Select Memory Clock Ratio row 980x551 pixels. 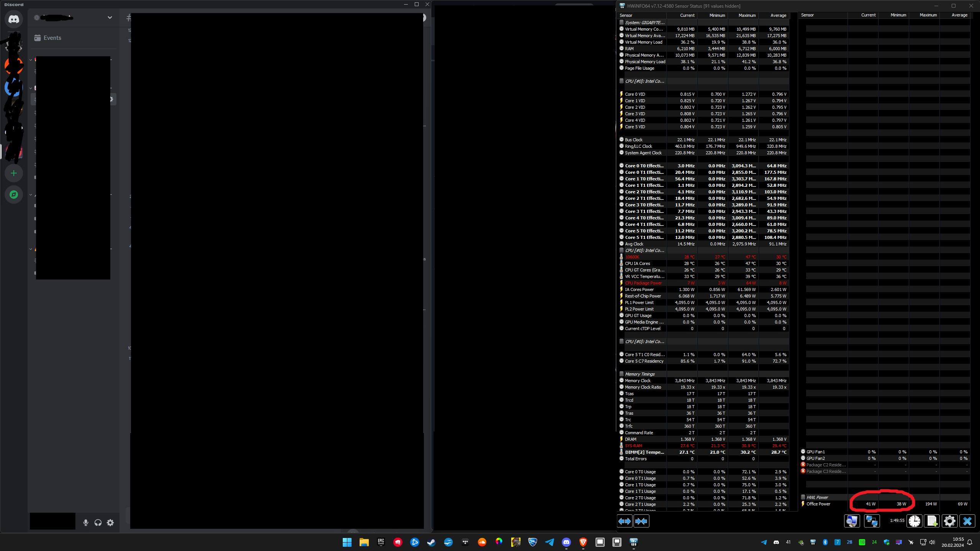tap(703, 387)
